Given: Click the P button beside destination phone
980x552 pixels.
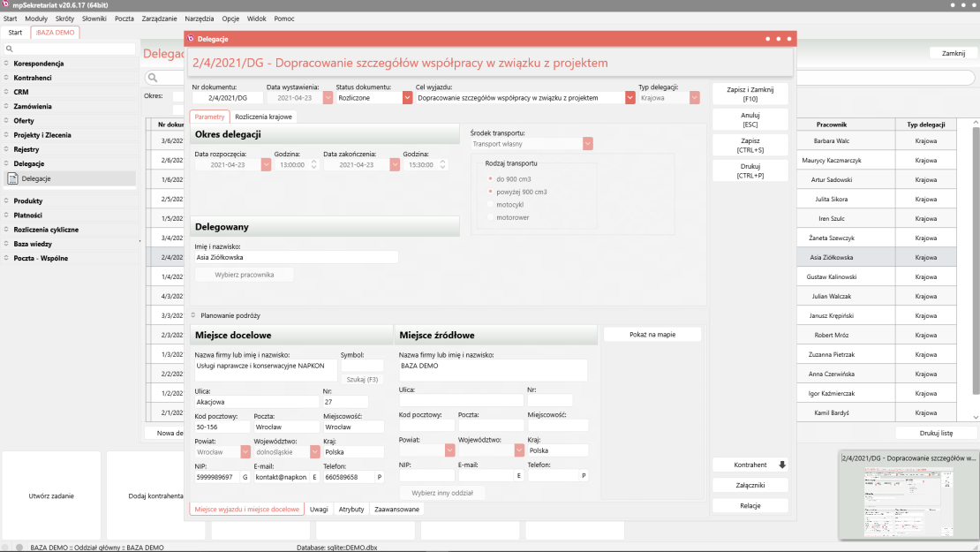Looking at the screenshot, I should coord(380,477).
